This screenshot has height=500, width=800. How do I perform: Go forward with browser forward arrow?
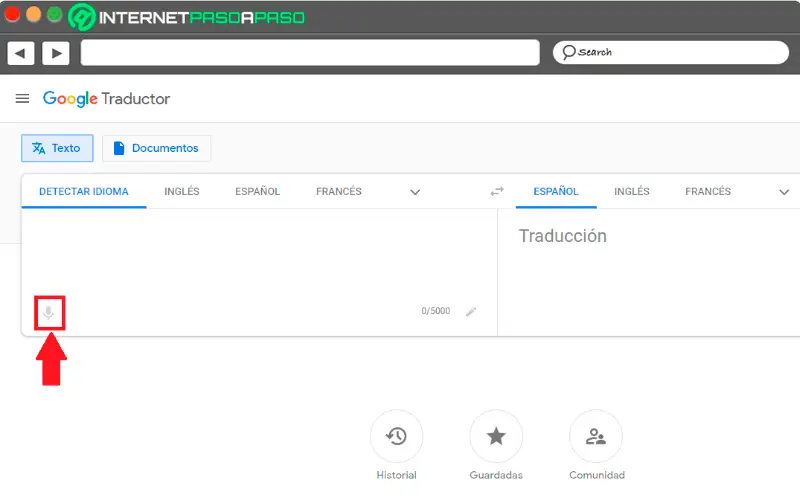56,53
